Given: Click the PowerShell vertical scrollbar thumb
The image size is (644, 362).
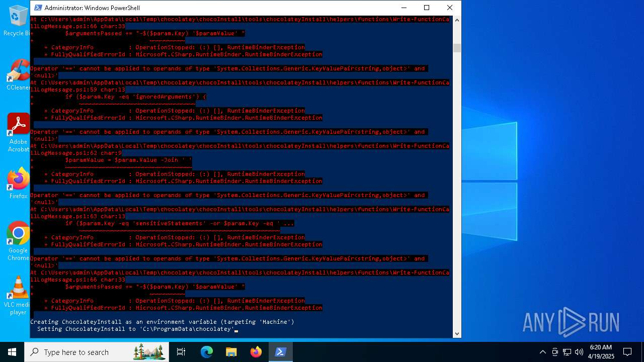Looking at the screenshot, I should coord(457,48).
